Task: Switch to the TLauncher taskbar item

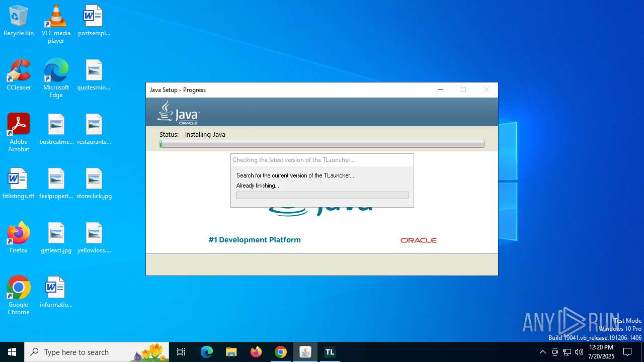Action: tap(330, 352)
